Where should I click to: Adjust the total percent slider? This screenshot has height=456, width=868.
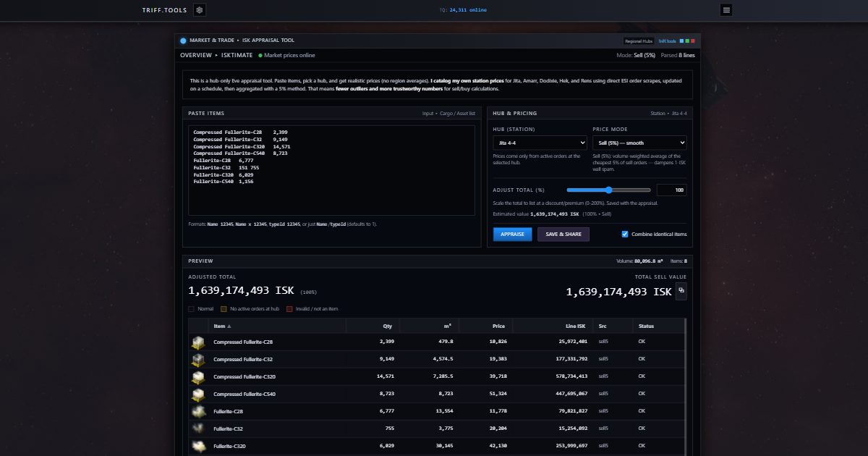click(609, 190)
